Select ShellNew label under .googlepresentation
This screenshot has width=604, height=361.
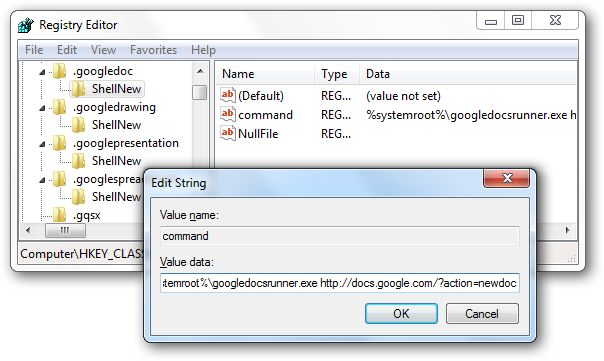point(116,161)
